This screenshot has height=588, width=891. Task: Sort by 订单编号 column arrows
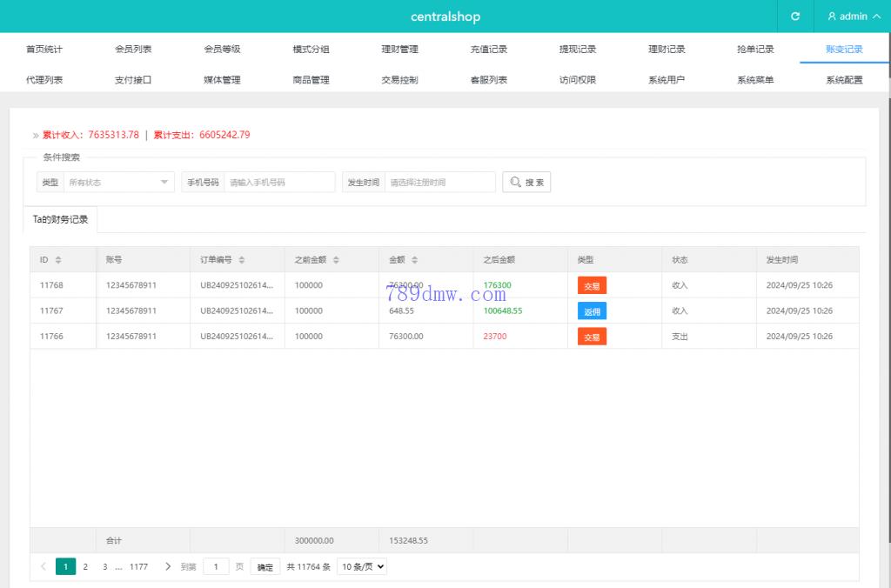tap(242, 260)
